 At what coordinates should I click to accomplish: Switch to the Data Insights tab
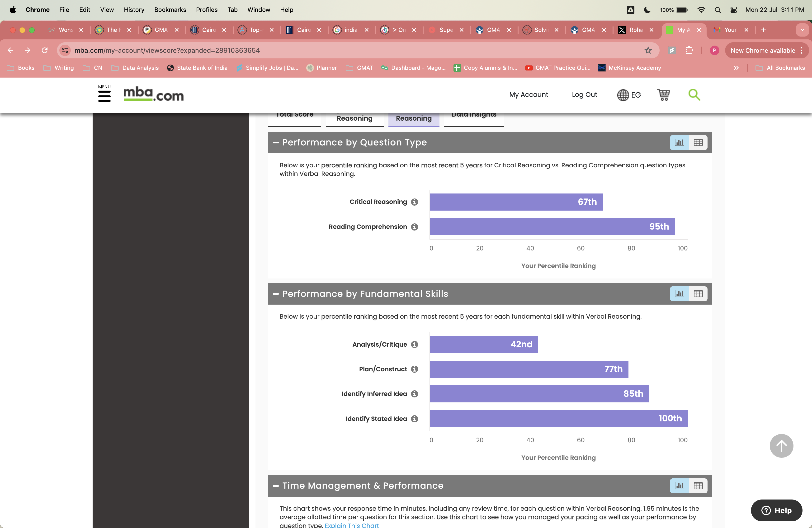pos(474,115)
